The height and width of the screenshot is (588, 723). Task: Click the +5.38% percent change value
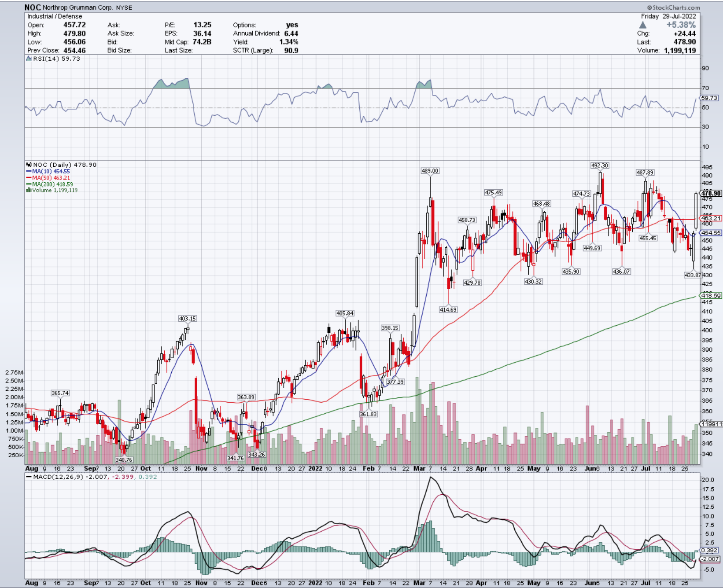pyautogui.click(x=681, y=25)
